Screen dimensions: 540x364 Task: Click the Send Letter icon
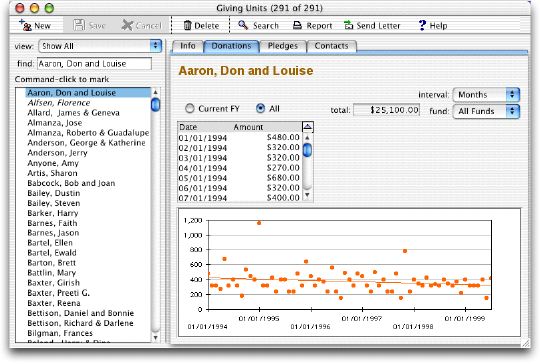point(349,25)
